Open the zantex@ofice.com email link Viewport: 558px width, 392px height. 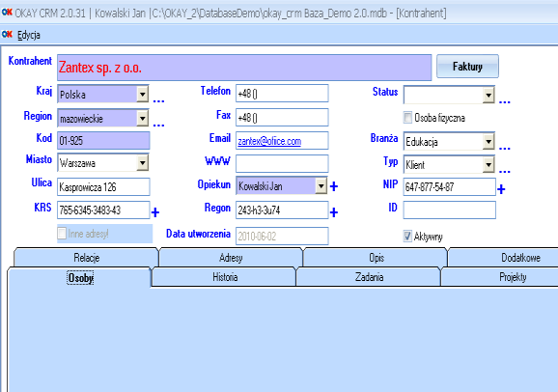coord(269,141)
